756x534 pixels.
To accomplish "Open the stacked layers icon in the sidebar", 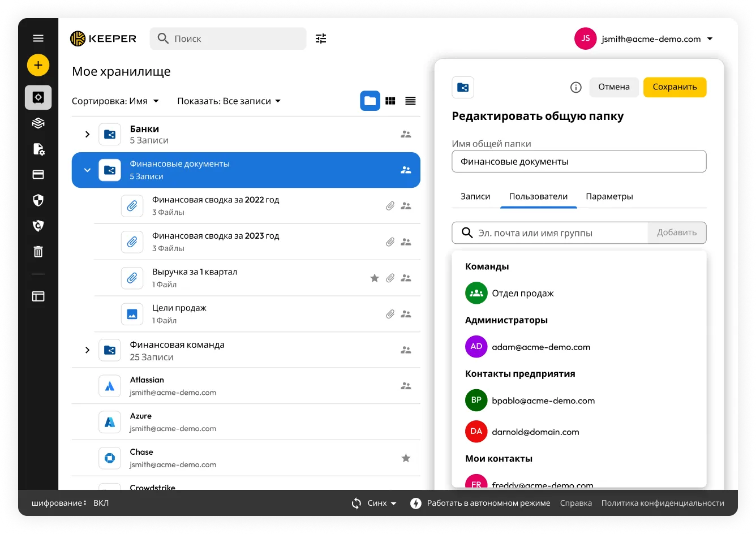I will (x=38, y=123).
